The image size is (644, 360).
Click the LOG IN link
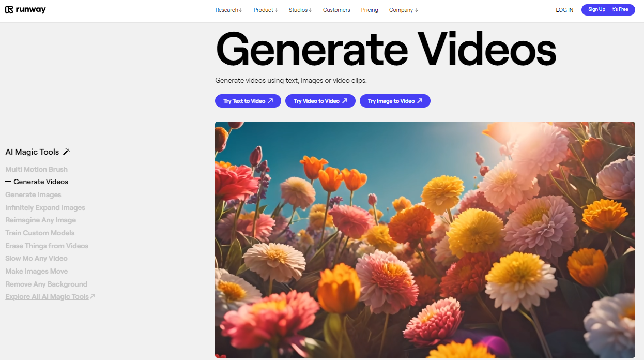[564, 10]
